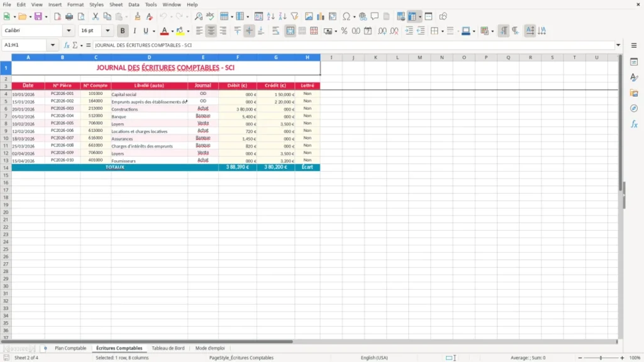Toggle Wrap Text button
This screenshot has height=362, width=644.
(275, 31)
